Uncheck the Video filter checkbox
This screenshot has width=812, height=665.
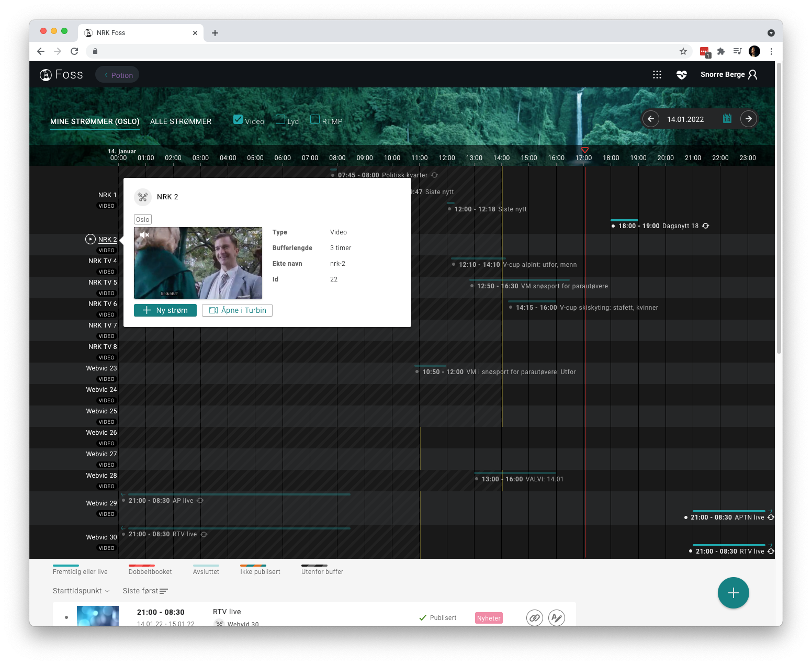(x=238, y=120)
